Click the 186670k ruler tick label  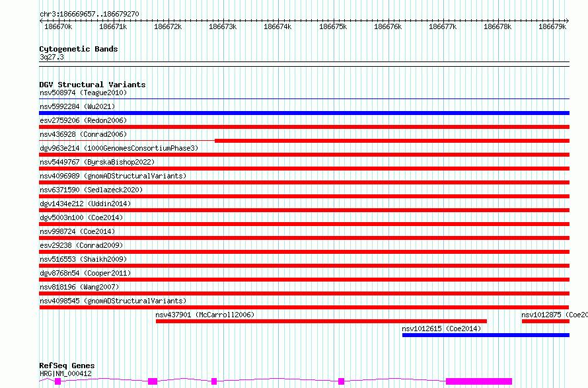click(x=58, y=26)
